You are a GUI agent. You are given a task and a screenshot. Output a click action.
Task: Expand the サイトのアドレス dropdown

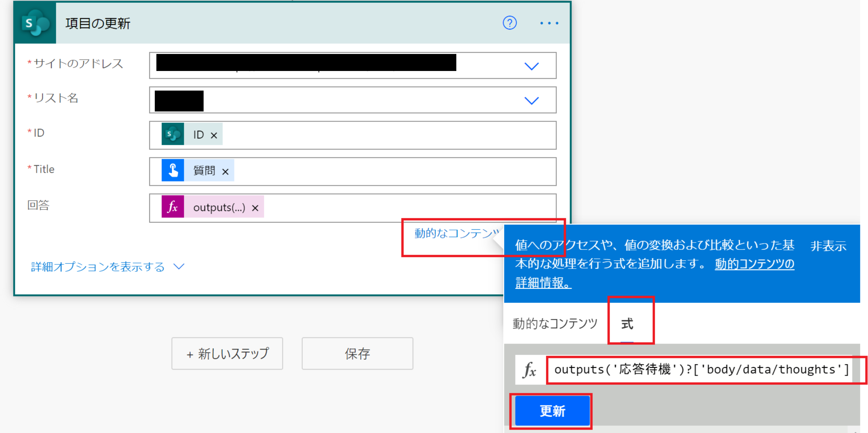click(531, 66)
